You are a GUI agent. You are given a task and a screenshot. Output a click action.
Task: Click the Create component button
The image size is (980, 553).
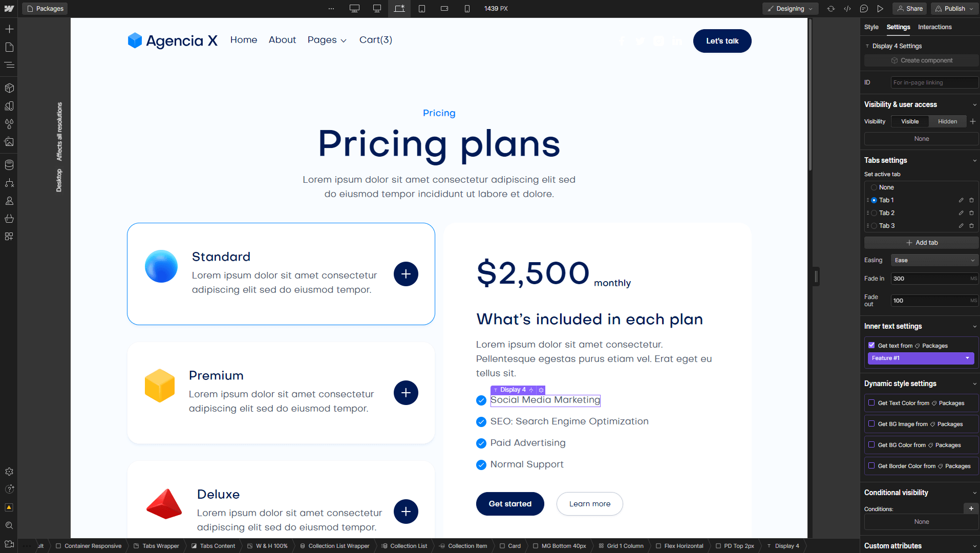coord(921,60)
